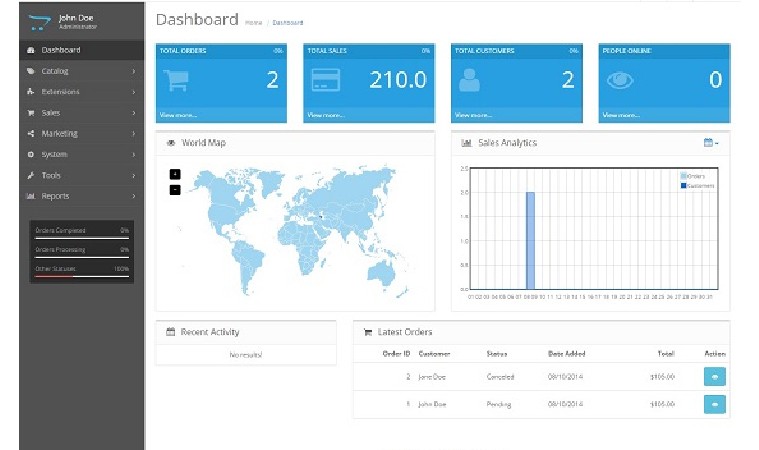Viewport: 759px width, 450px height.
Task: Open the Dashboard menu item
Action: point(81,50)
